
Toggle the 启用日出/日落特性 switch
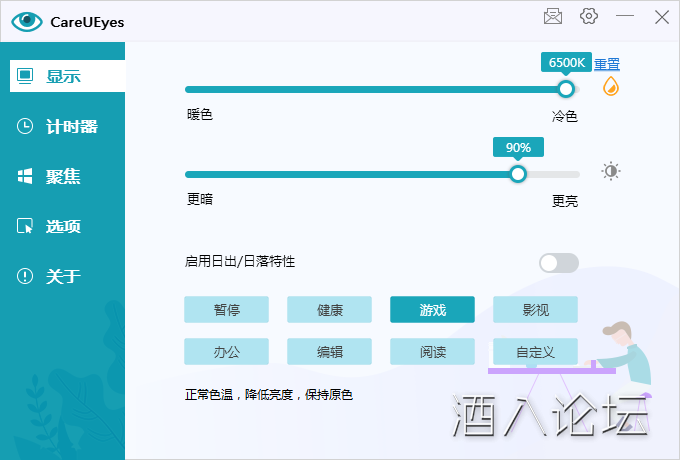point(558,262)
